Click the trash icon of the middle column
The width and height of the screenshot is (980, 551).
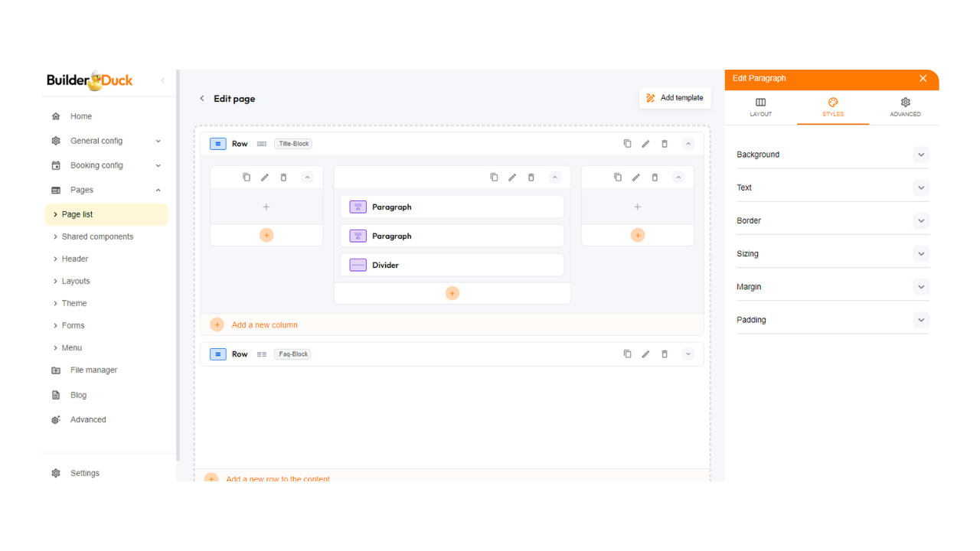531,178
